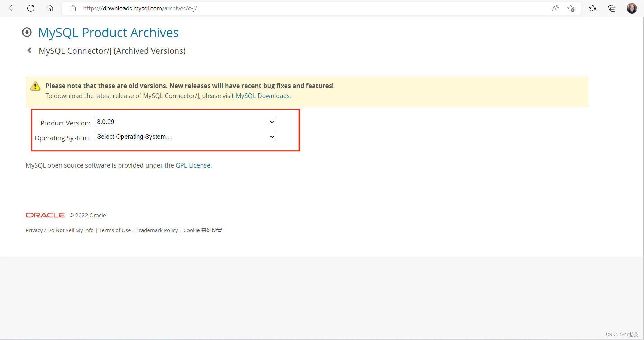Open the MySQL Product Archives heading link
The height and width of the screenshot is (340, 644).
click(108, 33)
